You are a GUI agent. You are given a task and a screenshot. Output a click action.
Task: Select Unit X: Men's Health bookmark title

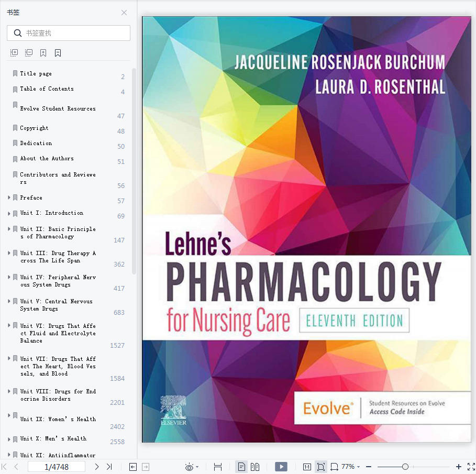point(53,438)
